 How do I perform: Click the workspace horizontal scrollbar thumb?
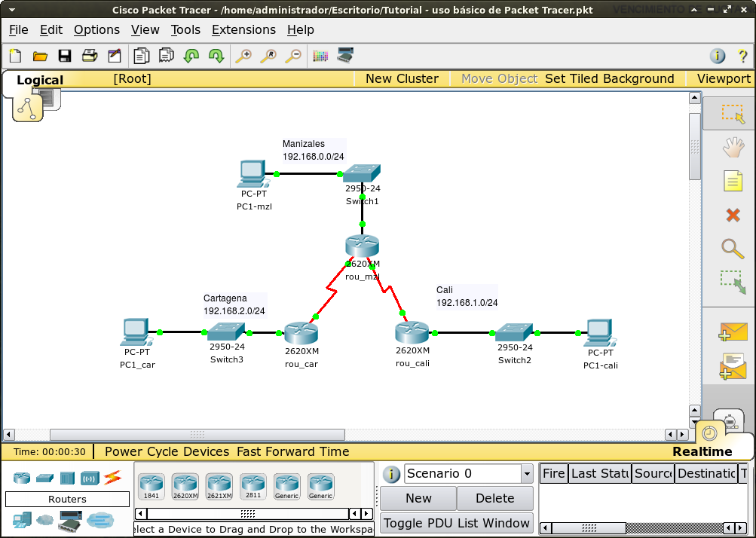197,434
